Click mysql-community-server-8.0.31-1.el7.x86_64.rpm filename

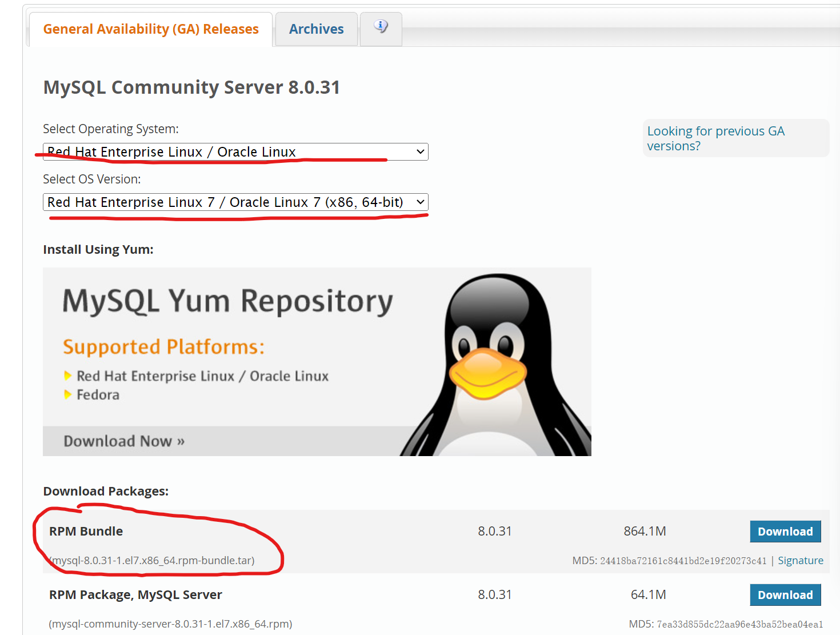click(170, 624)
